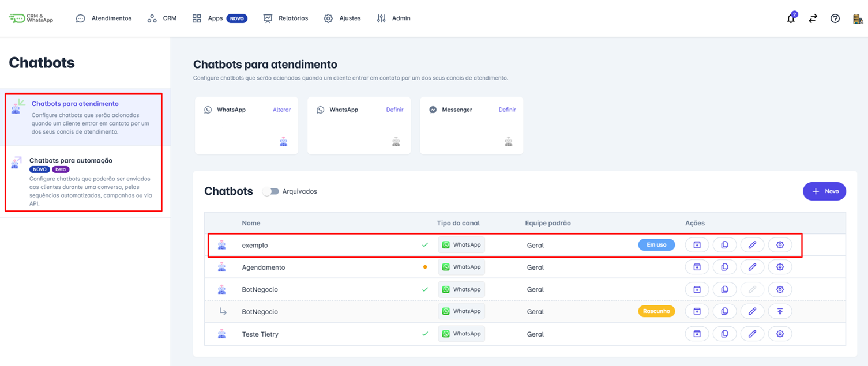Click the help question mark icon
868x366 pixels.
(835, 18)
